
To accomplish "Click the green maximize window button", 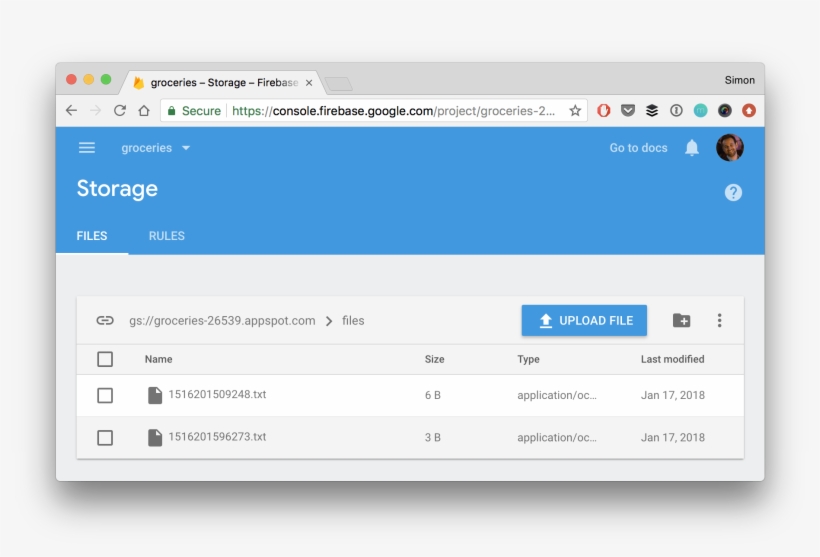I will coord(106,79).
